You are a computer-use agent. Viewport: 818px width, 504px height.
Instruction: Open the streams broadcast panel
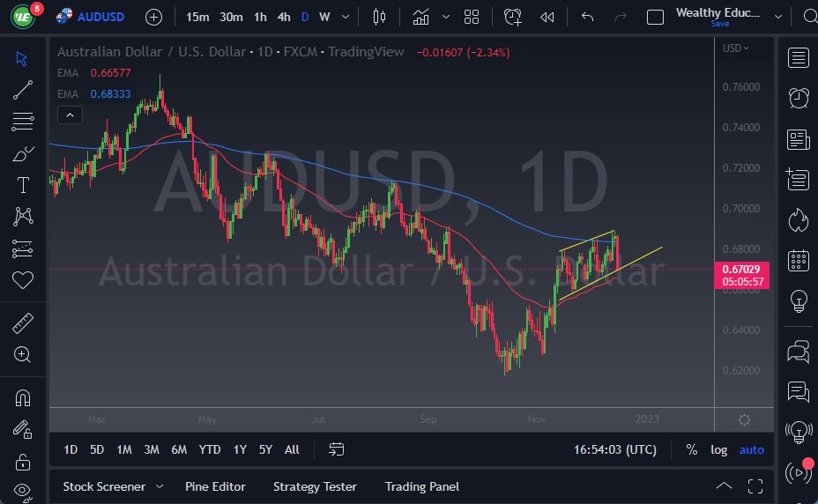[799, 471]
